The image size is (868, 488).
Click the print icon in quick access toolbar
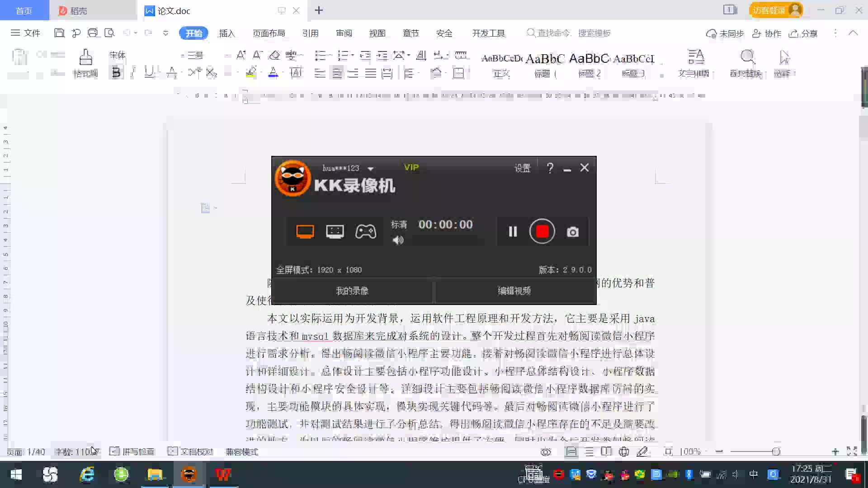click(93, 33)
